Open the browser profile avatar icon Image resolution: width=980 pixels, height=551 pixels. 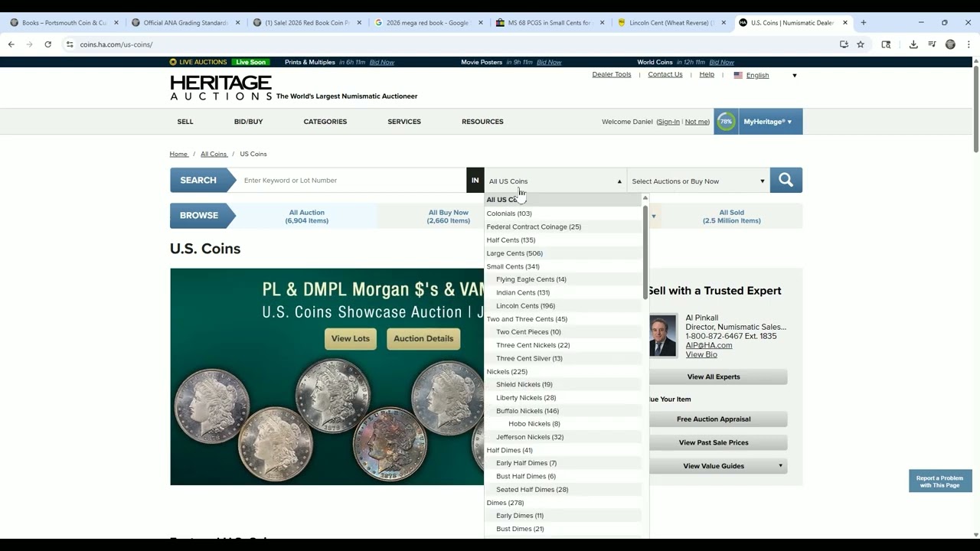tap(950, 44)
